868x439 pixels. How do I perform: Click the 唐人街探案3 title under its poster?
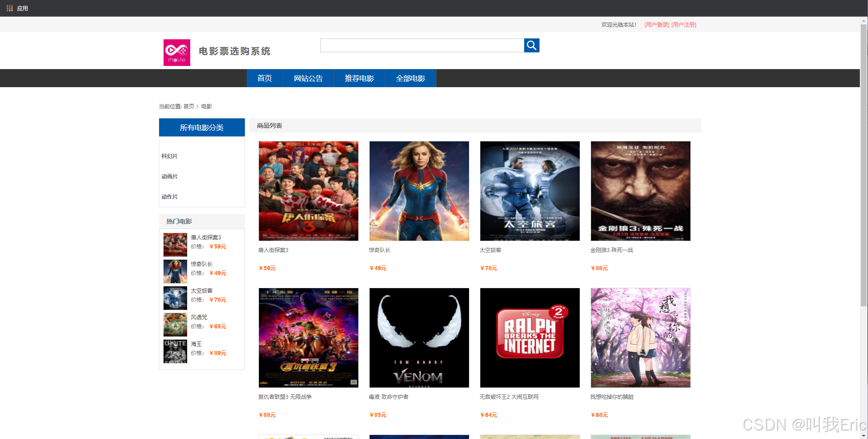(x=273, y=250)
